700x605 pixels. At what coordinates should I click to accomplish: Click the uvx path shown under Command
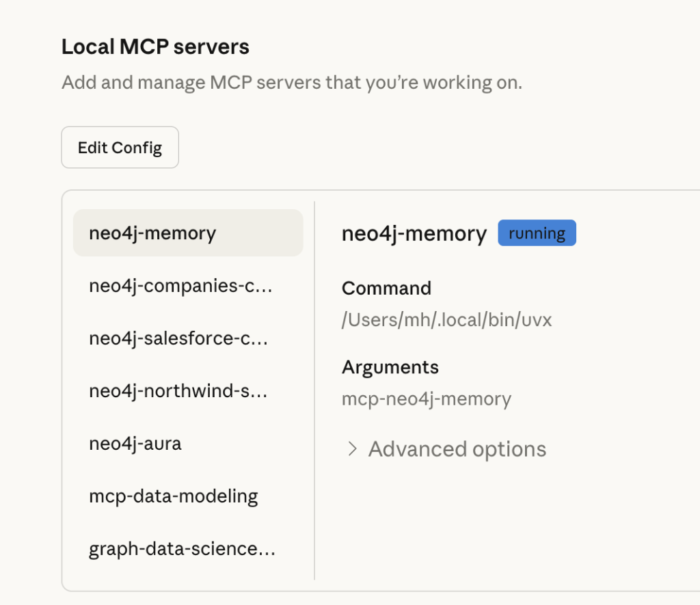pyautogui.click(x=446, y=319)
